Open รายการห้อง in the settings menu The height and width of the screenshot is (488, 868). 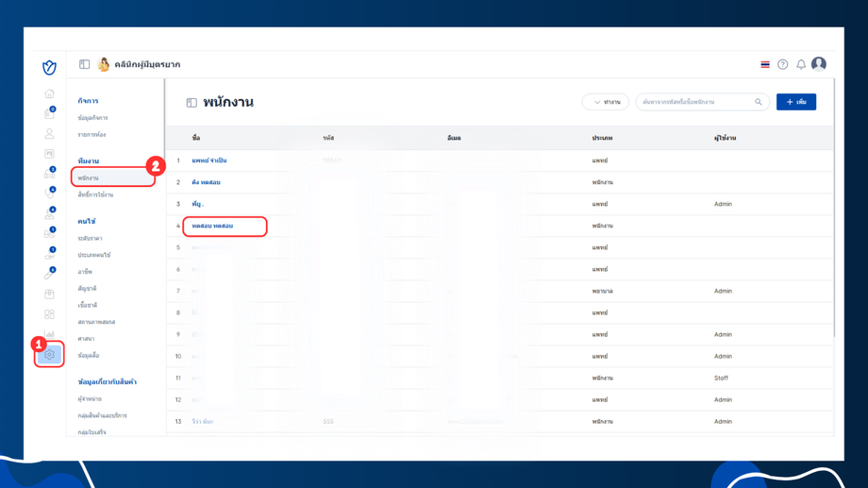coord(92,135)
